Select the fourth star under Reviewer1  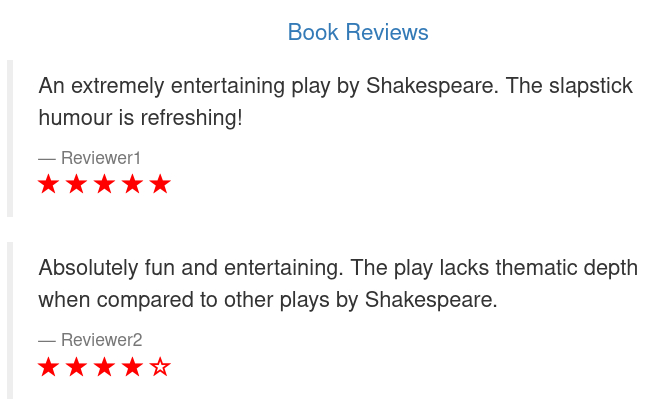coord(132,185)
